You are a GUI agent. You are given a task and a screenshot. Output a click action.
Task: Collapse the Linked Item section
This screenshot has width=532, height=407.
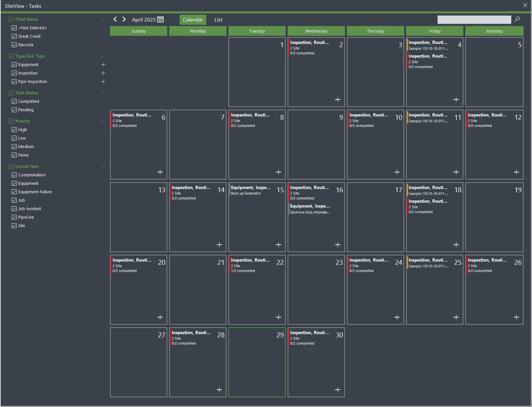pos(103,166)
